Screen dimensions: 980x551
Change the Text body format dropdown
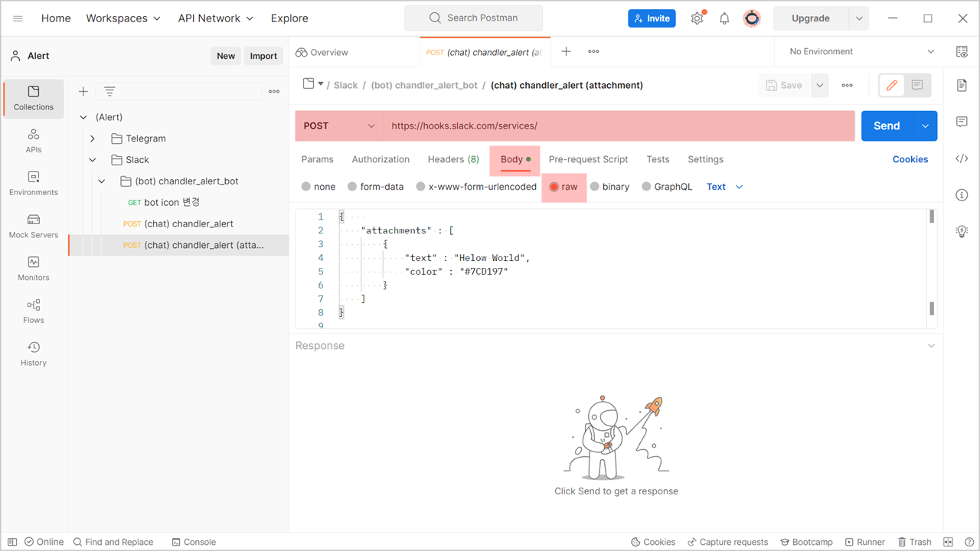click(x=724, y=187)
